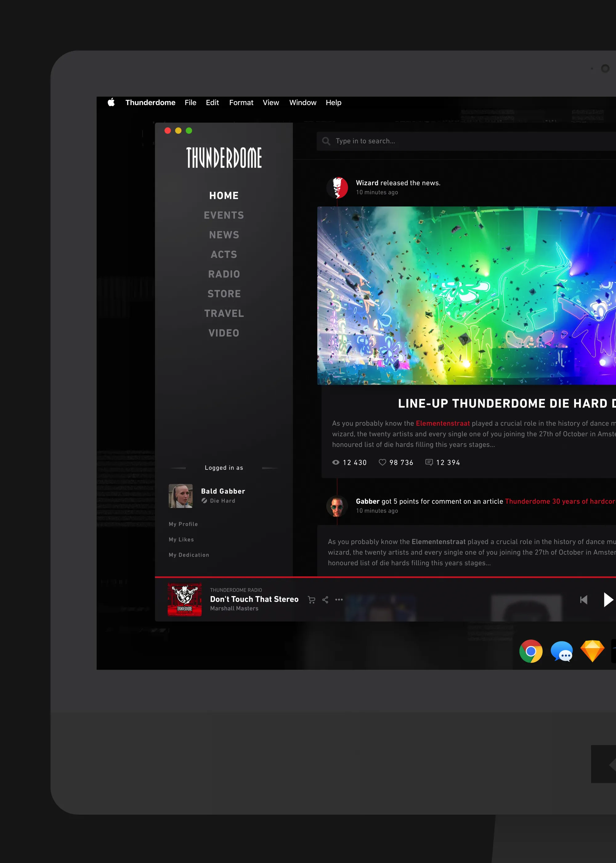Open the Window menu

(x=303, y=102)
